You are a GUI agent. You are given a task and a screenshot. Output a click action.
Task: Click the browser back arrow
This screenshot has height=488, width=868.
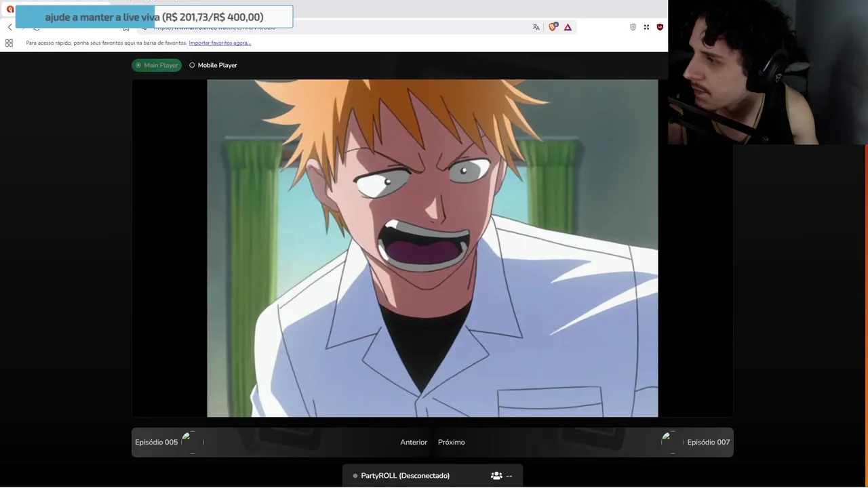point(9,27)
